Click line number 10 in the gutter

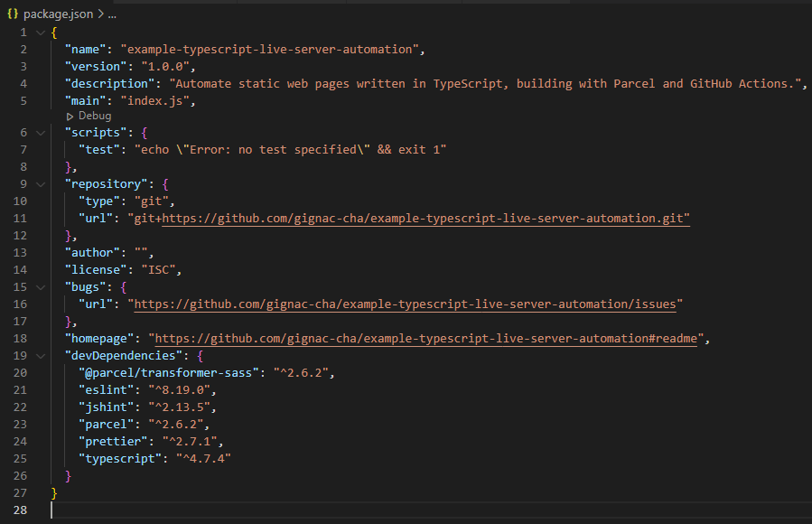(x=20, y=201)
